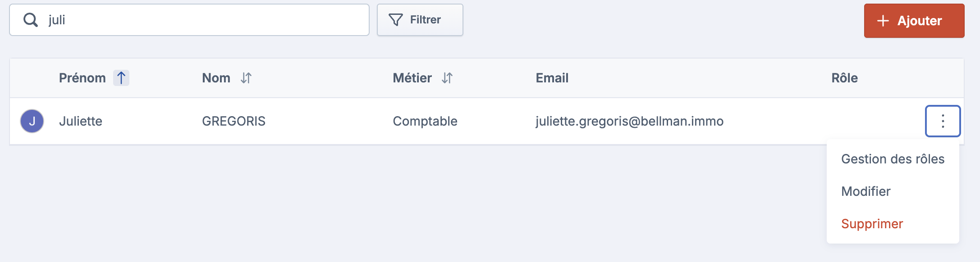This screenshot has height=262, width=980.
Task: Click the Rôle column header
Action: tap(844, 78)
